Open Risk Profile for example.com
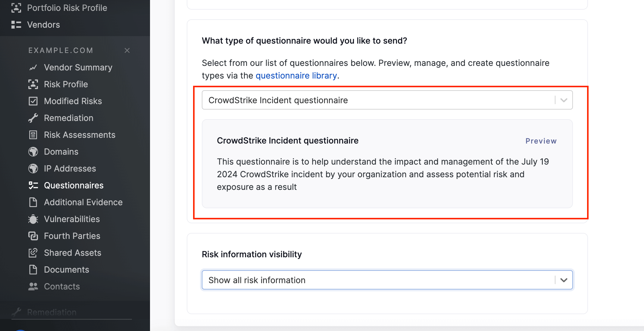The height and width of the screenshot is (331, 644). pyautogui.click(x=66, y=84)
